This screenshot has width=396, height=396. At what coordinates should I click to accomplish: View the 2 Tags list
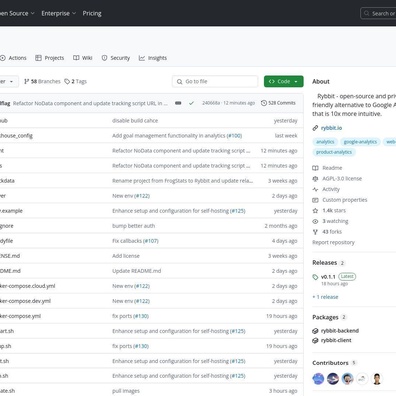click(x=76, y=81)
